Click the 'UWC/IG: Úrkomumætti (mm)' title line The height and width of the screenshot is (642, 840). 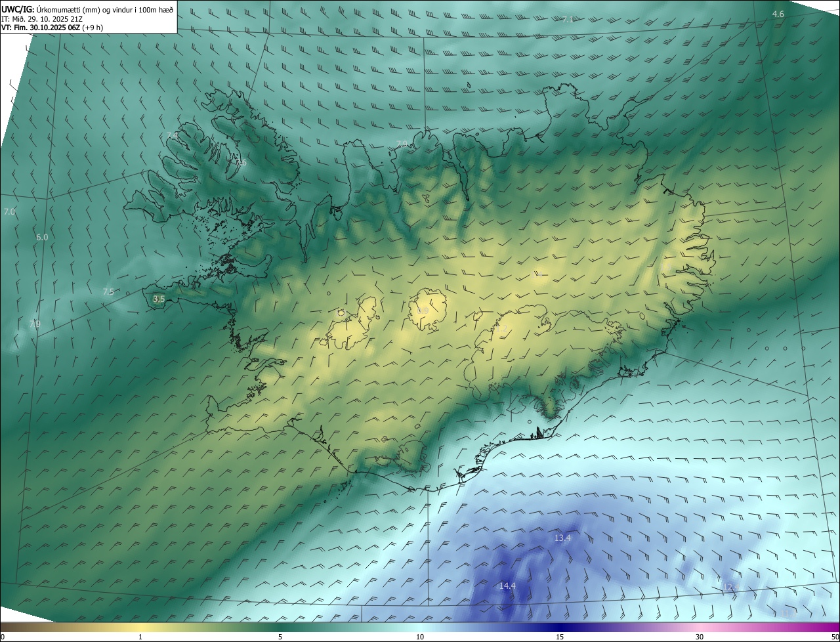tap(87, 10)
